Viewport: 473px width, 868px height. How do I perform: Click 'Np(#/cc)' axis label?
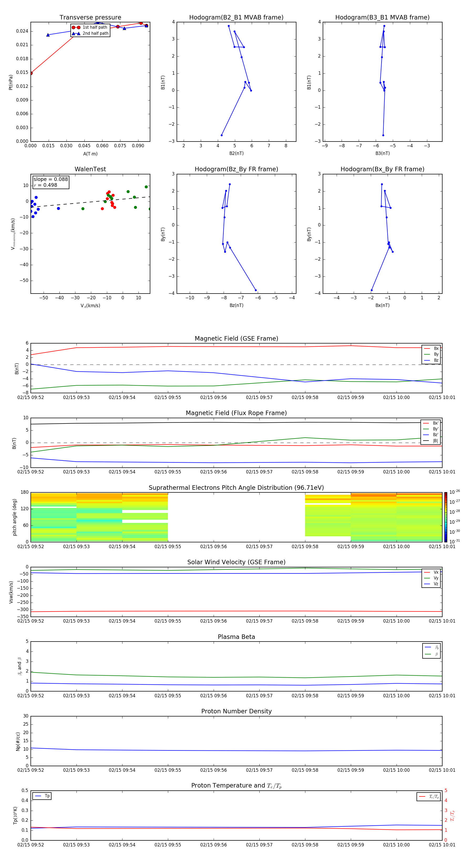[x=18, y=741]
